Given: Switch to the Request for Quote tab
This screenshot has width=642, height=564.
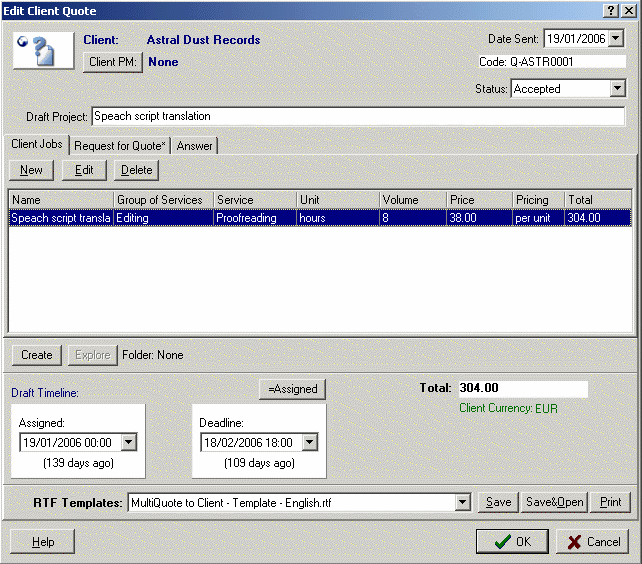Looking at the screenshot, I should 120,146.
